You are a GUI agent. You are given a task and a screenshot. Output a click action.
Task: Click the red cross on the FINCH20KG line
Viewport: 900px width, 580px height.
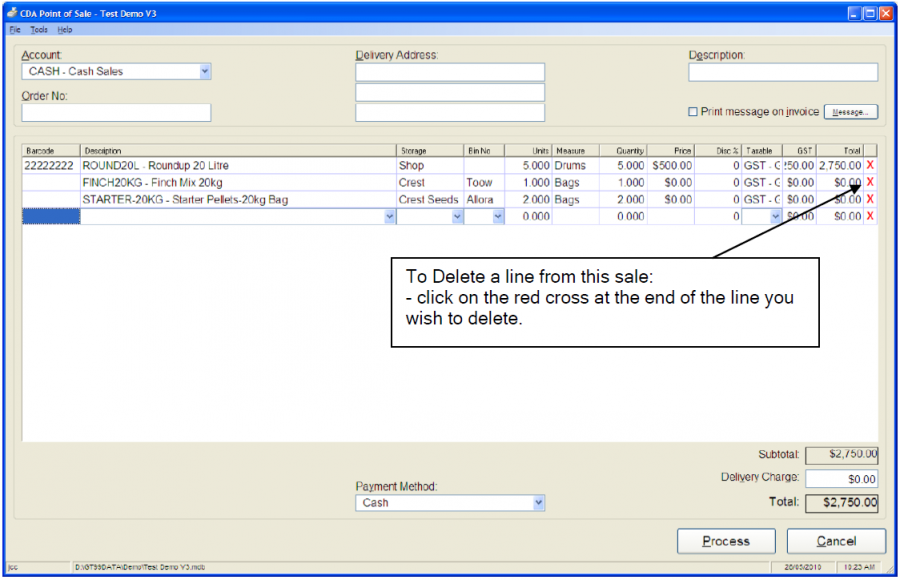tap(869, 182)
